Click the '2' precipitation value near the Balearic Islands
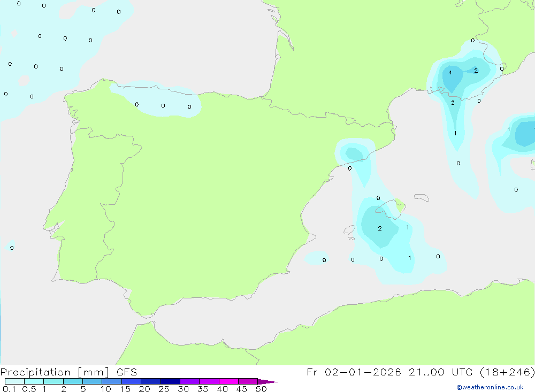The image size is (535, 392). (380, 228)
